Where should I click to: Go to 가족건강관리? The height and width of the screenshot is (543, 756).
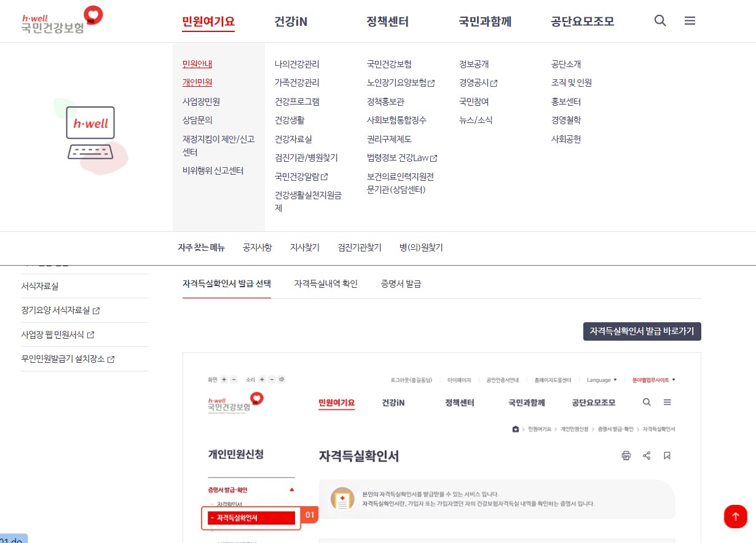click(x=297, y=82)
